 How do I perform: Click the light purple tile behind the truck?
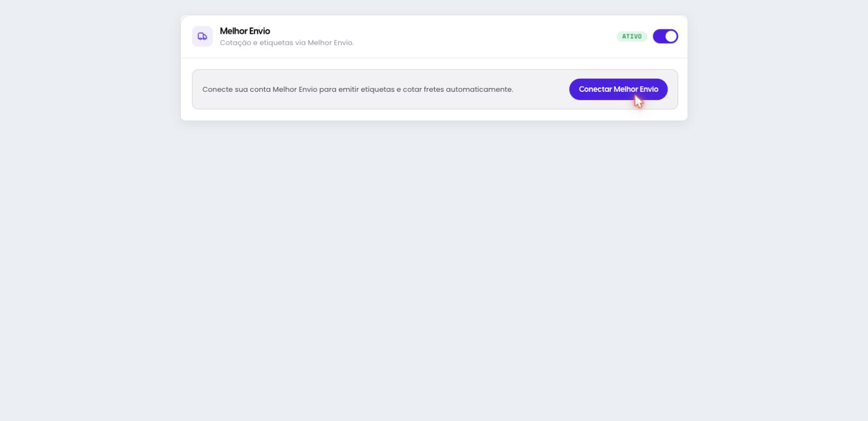point(203,37)
